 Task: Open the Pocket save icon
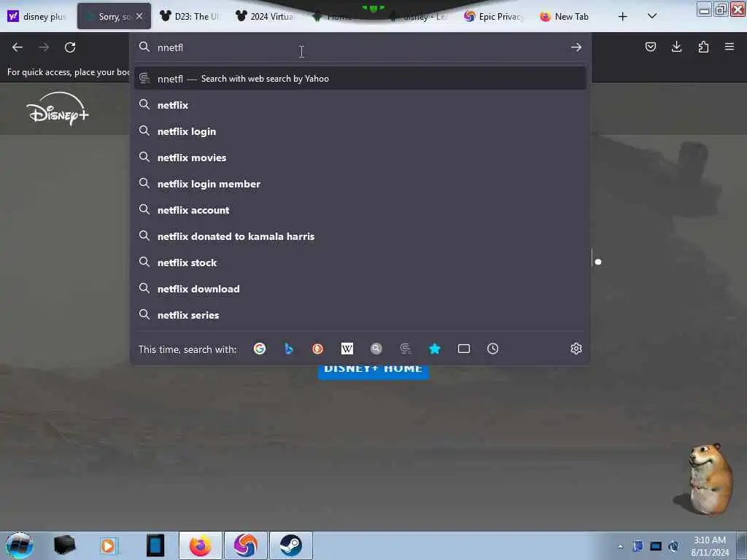[650, 47]
